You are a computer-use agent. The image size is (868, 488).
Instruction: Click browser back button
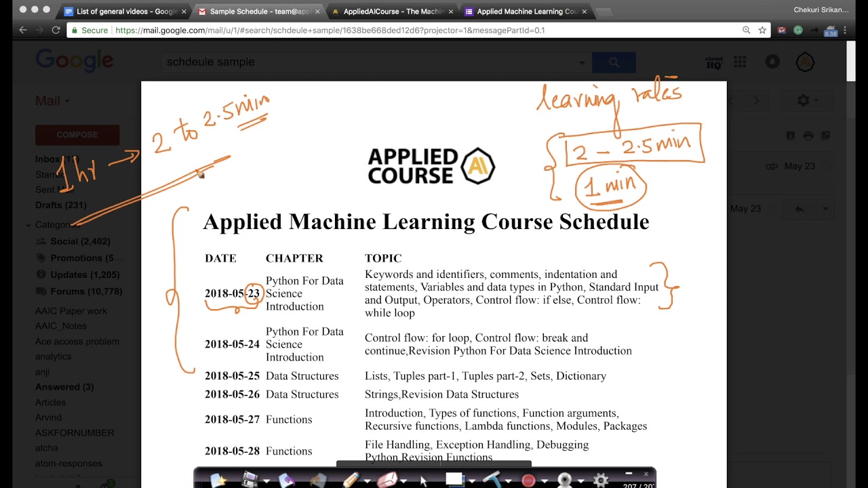[22, 30]
